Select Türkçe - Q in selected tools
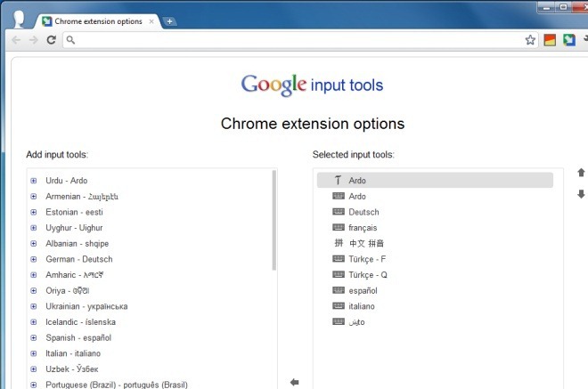The image size is (588, 389). (368, 275)
